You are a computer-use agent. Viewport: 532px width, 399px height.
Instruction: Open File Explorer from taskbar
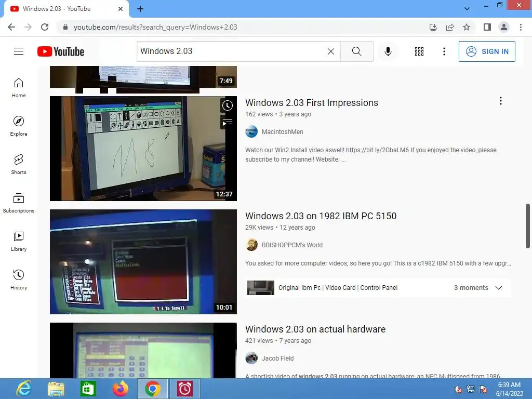click(56, 389)
